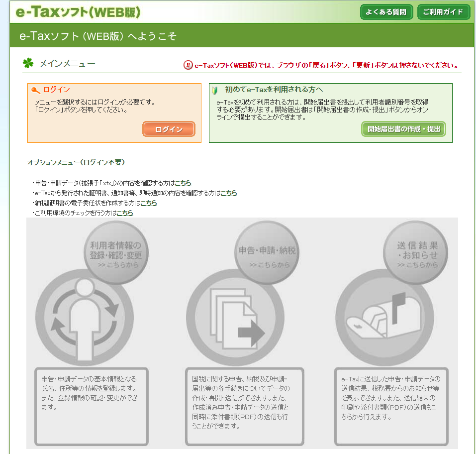Click the e-Taxソフト(WEB版) logo
The height and width of the screenshot is (454, 476).
[78, 12]
